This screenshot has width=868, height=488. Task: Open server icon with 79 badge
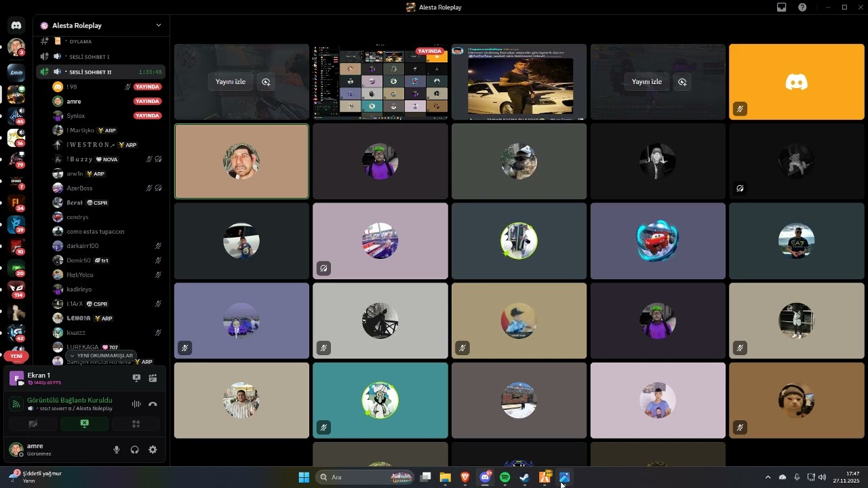point(16,160)
